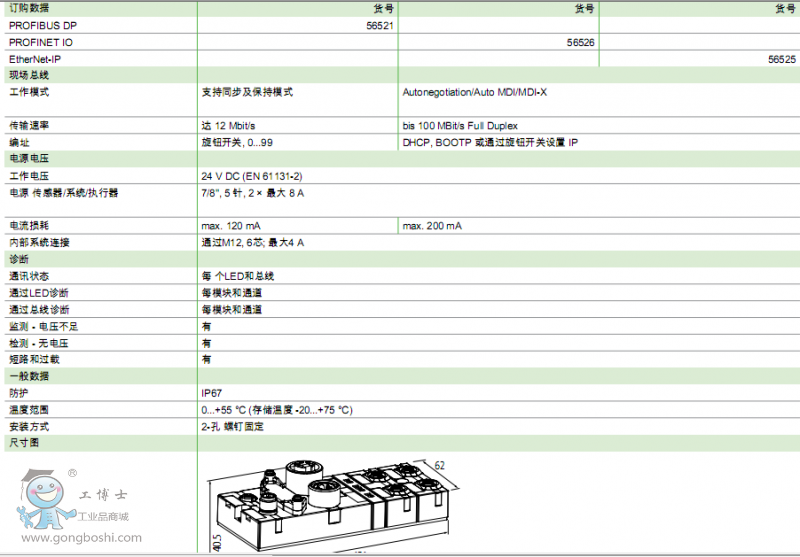Click the 一般数据 section header
The width and height of the screenshot is (800, 557).
coord(29,376)
